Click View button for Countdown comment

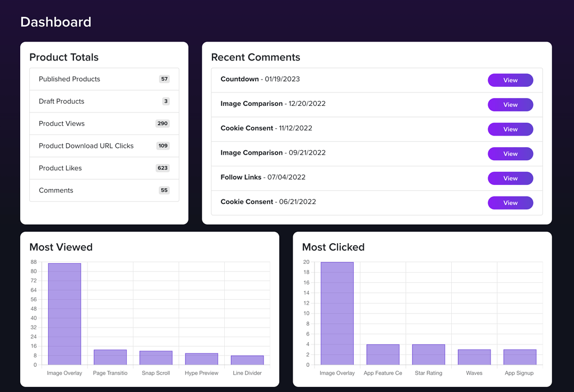click(510, 80)
